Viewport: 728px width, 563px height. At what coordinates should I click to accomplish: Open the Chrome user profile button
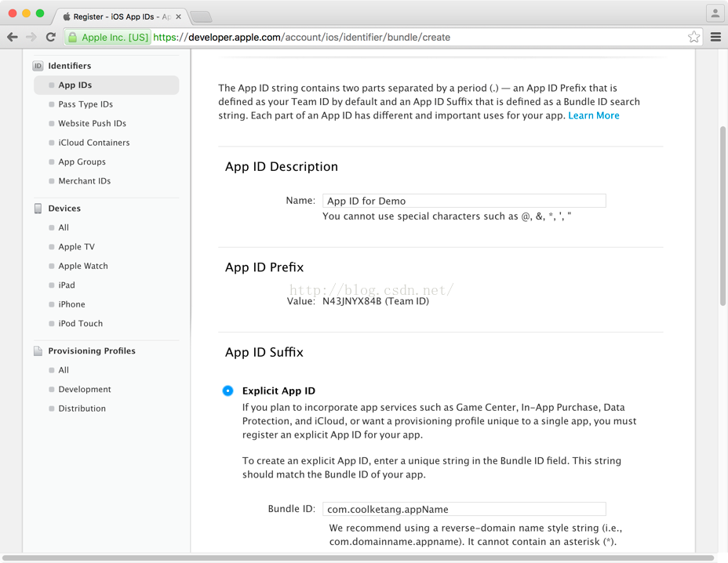pyautogui.click(x=715, y=13)
